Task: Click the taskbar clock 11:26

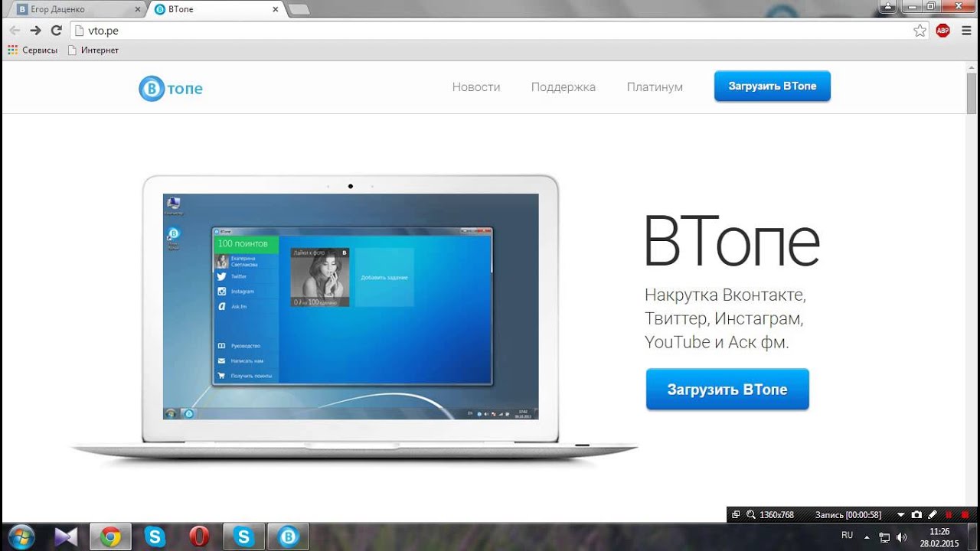Action: pos(939,537)
